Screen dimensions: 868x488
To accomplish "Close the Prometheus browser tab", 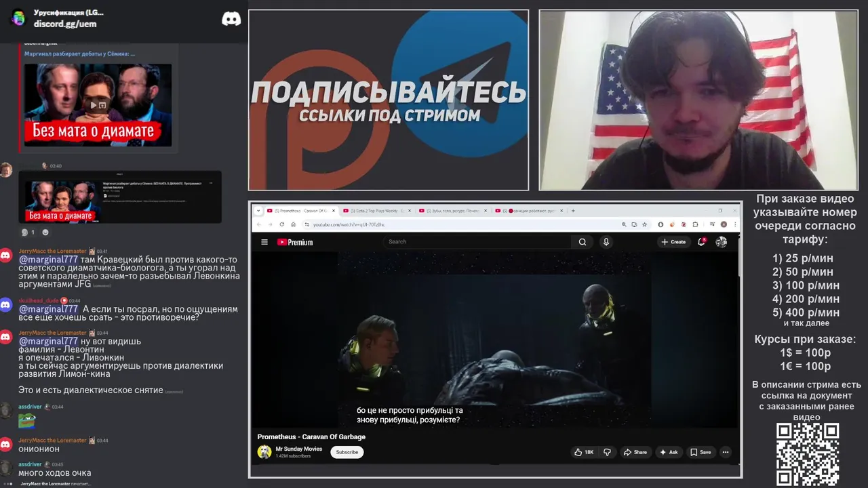I will click(x=333, y=211).
